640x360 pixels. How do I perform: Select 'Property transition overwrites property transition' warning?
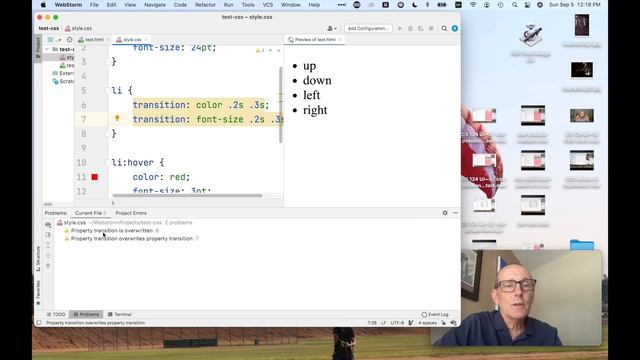click(132, 238)
